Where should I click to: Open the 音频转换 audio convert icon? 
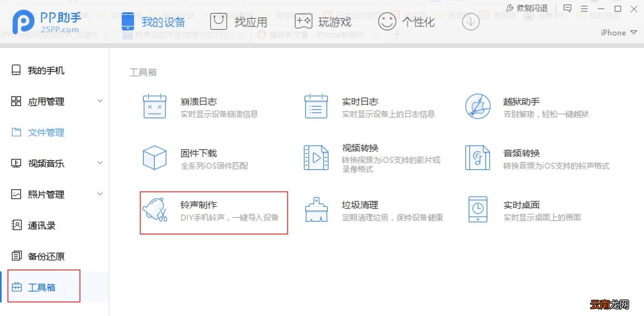coord(478,158)
